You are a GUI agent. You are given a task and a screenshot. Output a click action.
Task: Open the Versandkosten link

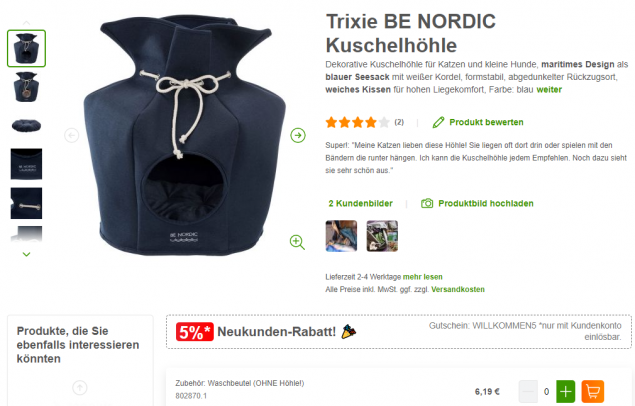(x=458, y=289)
